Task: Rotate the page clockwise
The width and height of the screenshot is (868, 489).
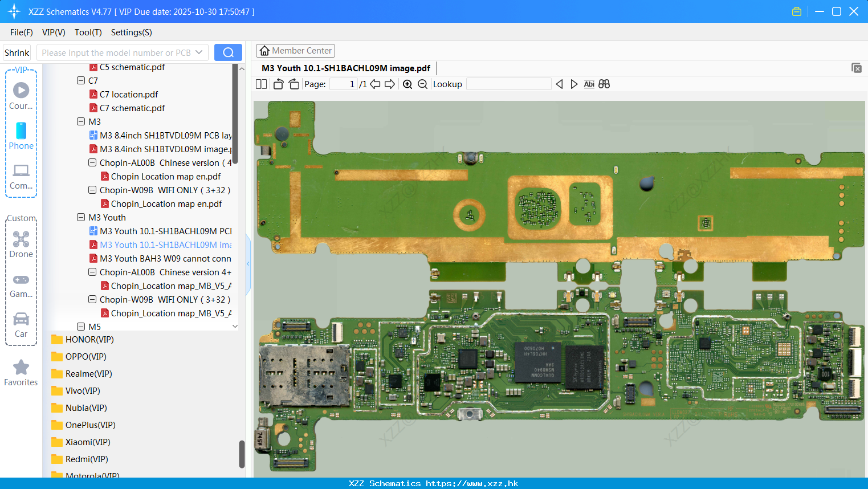Action: tap(294, 84)
